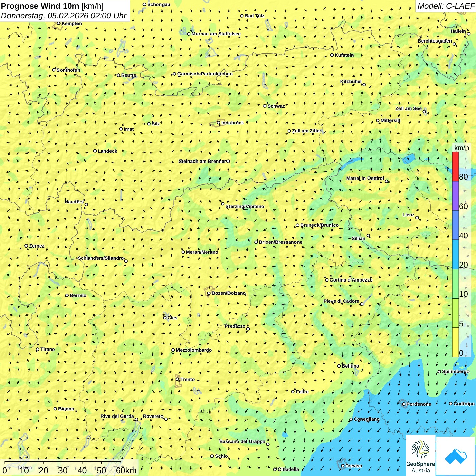Click the 'Bassano del Grappa' label
The height and width of the screenshot is (476, 476).
click(242, 441)
